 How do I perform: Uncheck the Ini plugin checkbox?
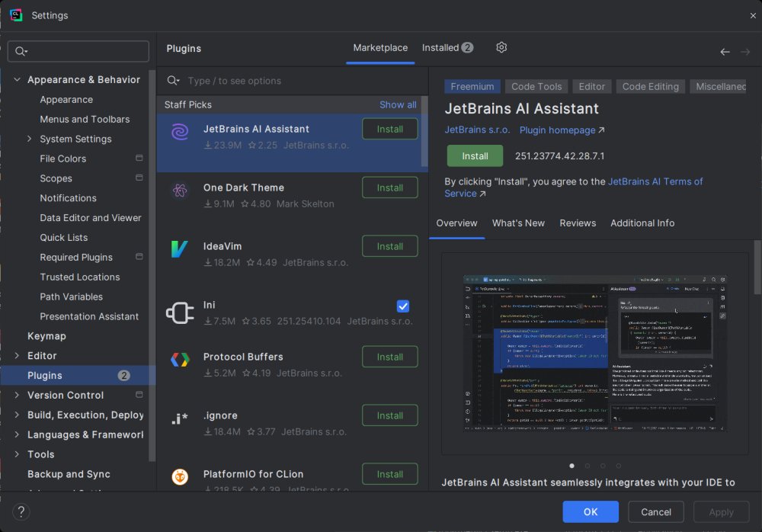[x=403, y=306]
